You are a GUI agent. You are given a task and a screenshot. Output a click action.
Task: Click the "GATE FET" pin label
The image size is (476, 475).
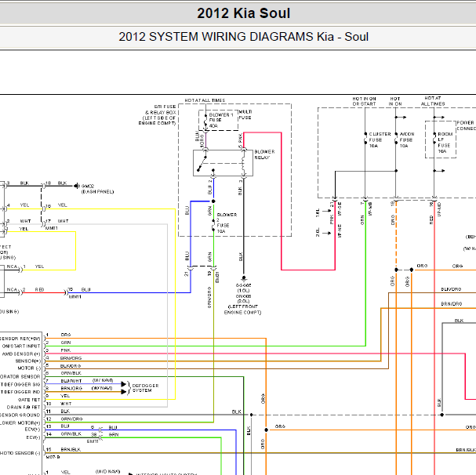(x=29, y=400)
